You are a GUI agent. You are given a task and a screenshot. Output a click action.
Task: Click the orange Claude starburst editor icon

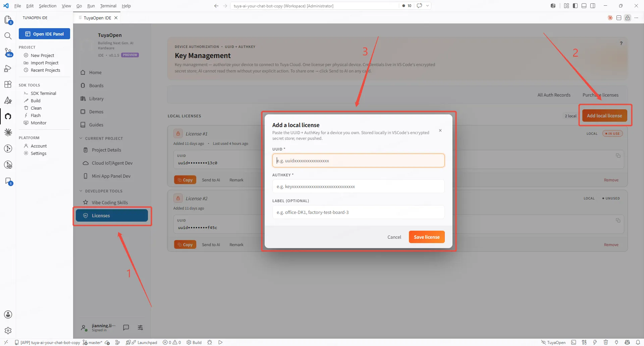tap(610, 18)
